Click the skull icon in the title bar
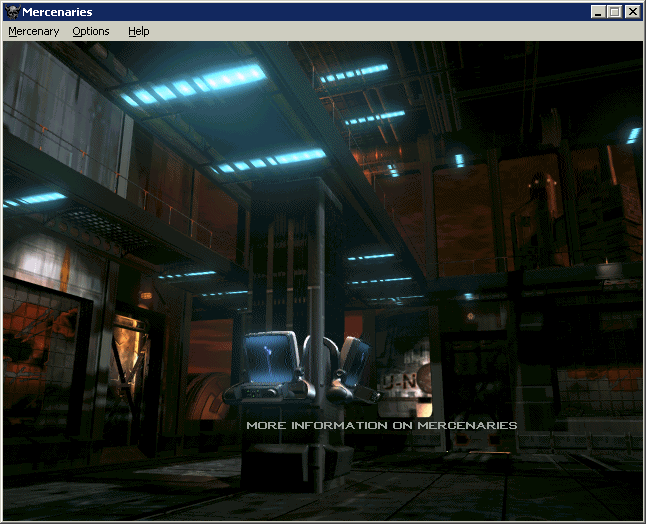646x524 pixels. coord(12,12)
